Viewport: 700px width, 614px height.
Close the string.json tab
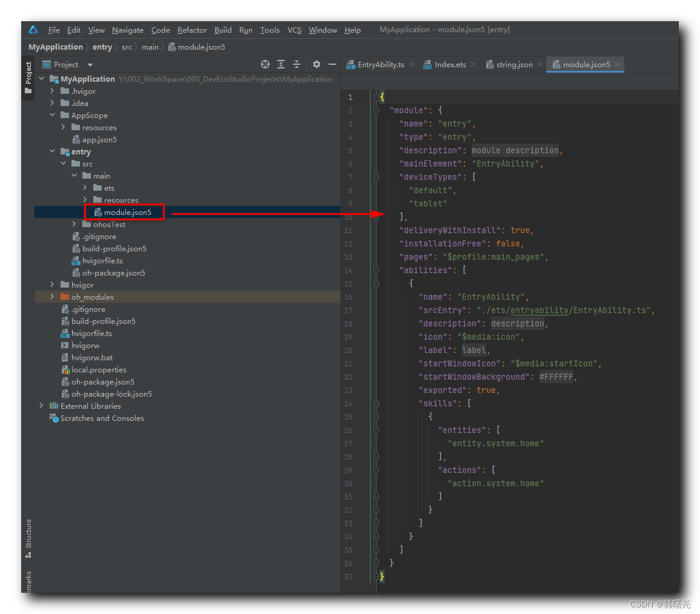[538, 64]
